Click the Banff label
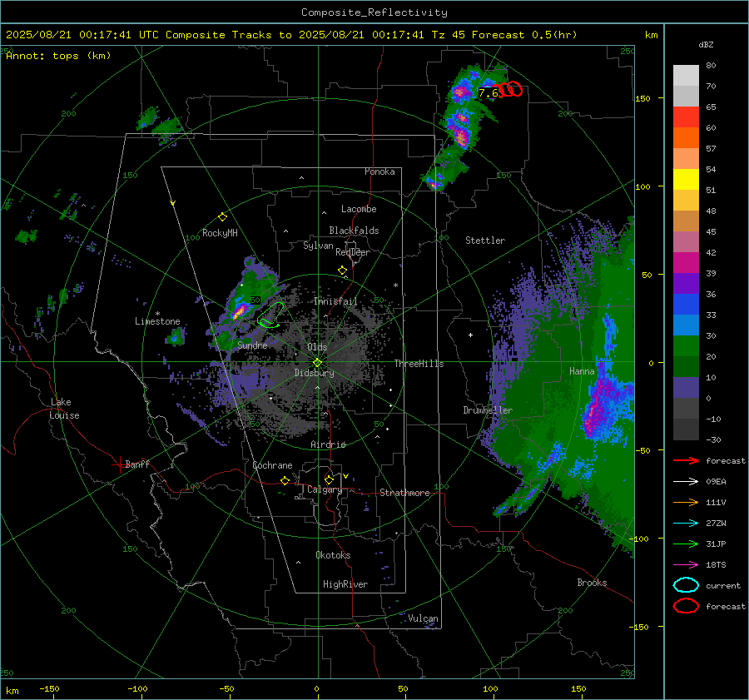The height and width of the screenshot is (700, 749). [137, 464]
